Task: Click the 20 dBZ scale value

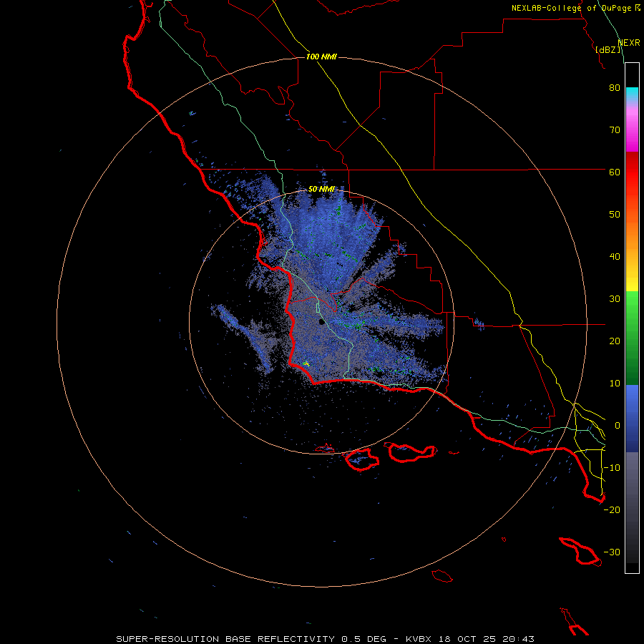Action: click(x=615, y=341)
